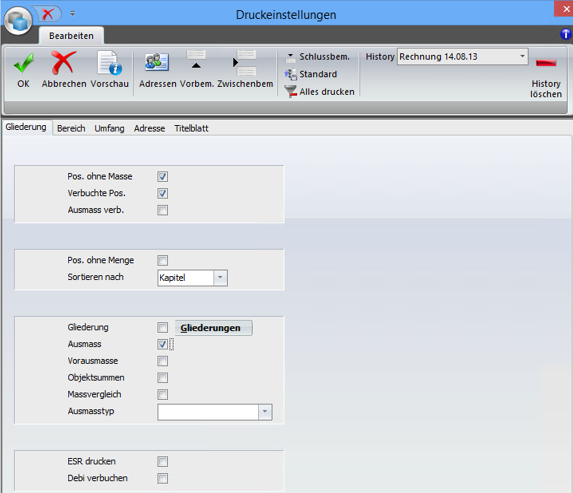Click the Gliederungen button
Viewport: 573px width, 493px height.
pyautogui.click(x=213, y=328)
